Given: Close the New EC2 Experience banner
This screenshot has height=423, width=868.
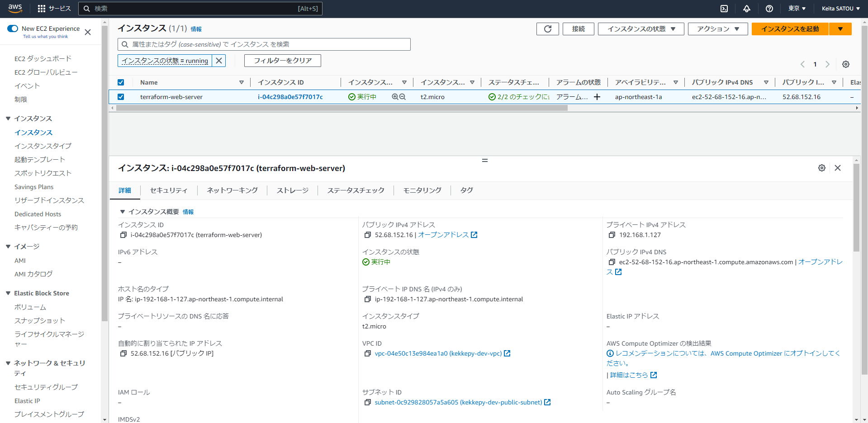Looking at the screenshot, I should (x=88, y=32).
